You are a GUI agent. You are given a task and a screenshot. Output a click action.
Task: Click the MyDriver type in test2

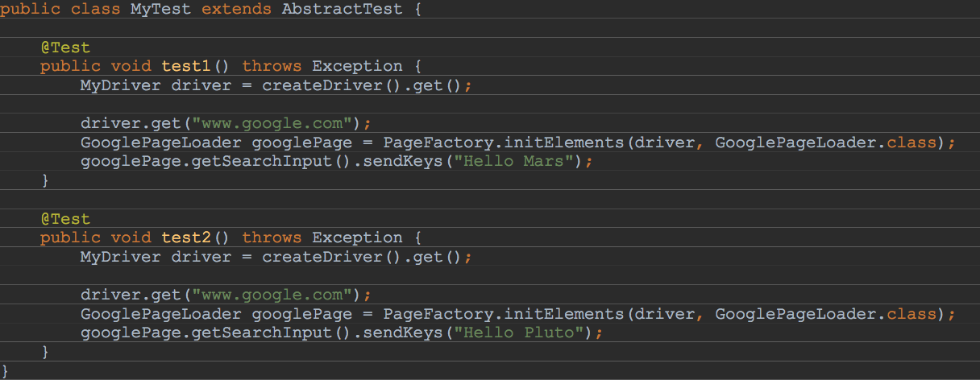[120, 257]
